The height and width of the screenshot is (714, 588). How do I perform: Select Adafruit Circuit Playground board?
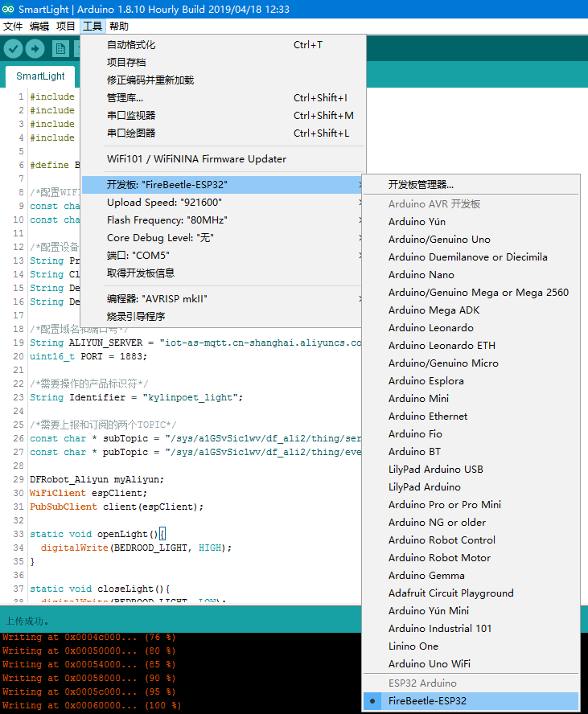tap(471, 593)
